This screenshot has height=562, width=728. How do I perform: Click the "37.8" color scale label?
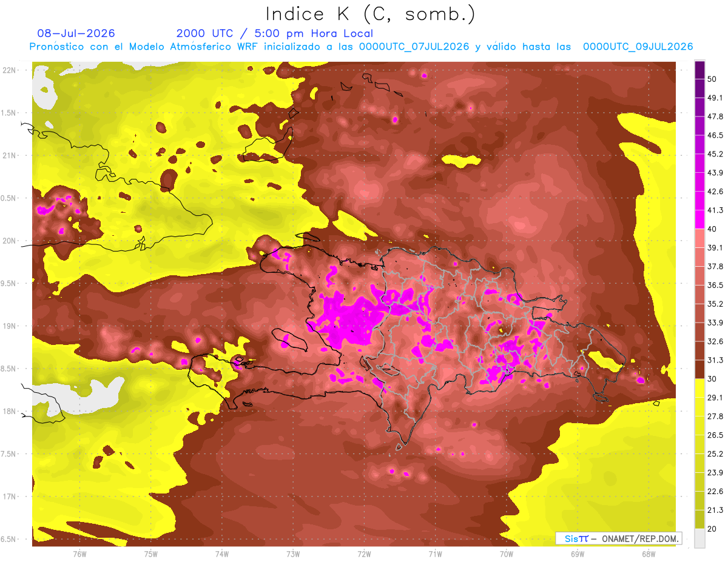tap(715, 266)
